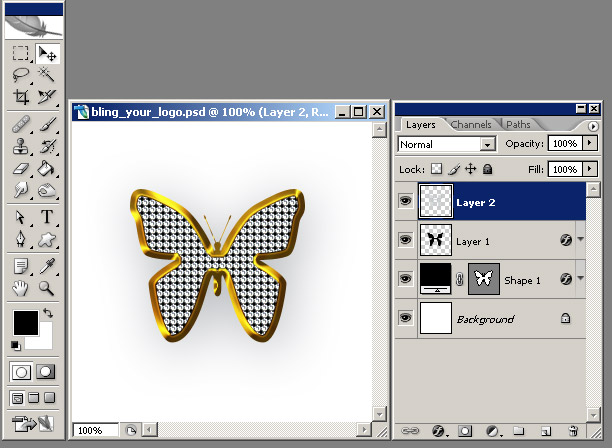Screen dimensions: 612x448
Task: Toggle lock position
Action: click(471, 169)
